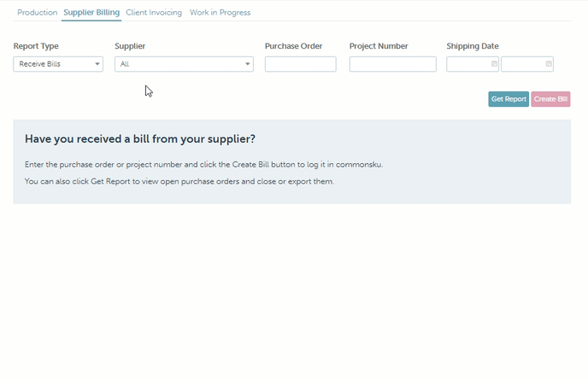Click the 'Have you received a bill' heading
The width and height of the screenshot is (588, 381).
click(x=140, y=138)
